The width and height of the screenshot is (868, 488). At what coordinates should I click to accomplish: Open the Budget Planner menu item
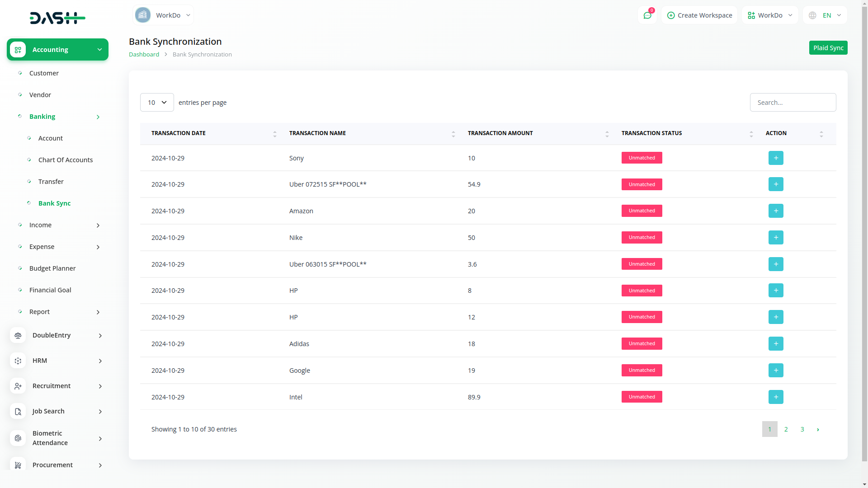pyautogui.click(x=52, y=268)
